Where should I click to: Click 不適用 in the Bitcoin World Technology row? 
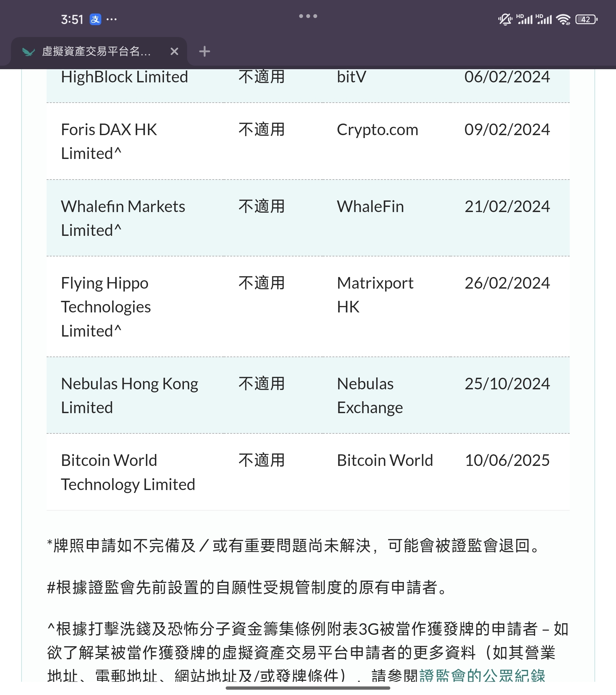pyautogui.click(x=261, y=460)
